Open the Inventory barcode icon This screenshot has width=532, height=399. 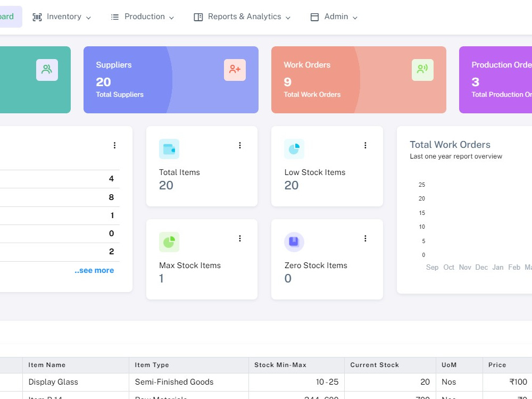37,17
